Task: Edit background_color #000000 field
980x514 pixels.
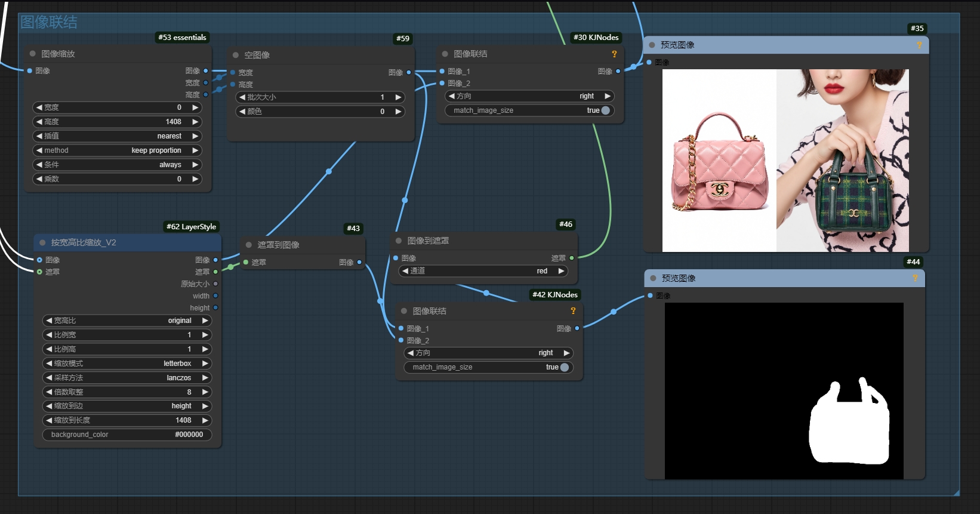Action: click(127, 435)
